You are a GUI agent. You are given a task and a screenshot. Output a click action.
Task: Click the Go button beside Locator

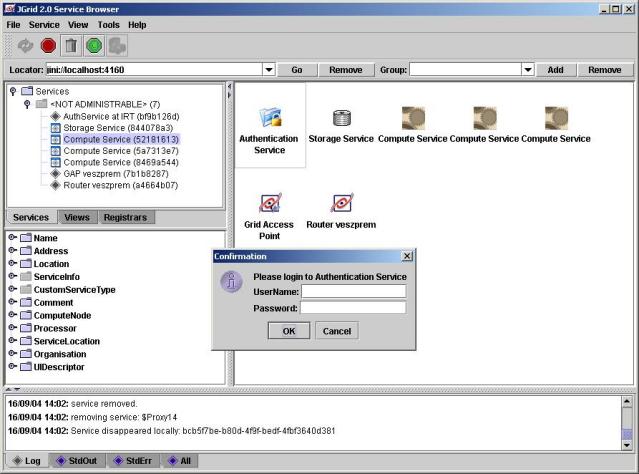[x=297, y=70]
